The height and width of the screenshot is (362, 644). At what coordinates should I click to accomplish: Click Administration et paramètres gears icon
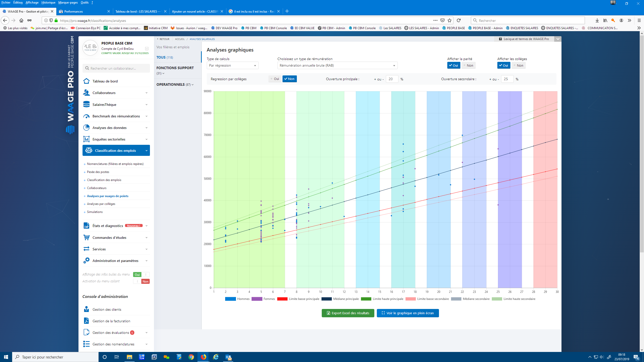(86, 260)
